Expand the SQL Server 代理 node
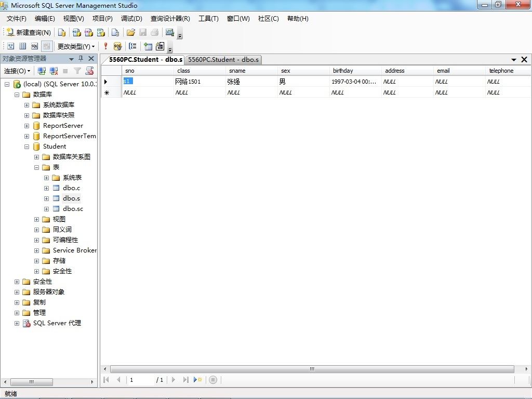Image resolution: width=532 pixels, height=399 pixels. pos(17,323)
